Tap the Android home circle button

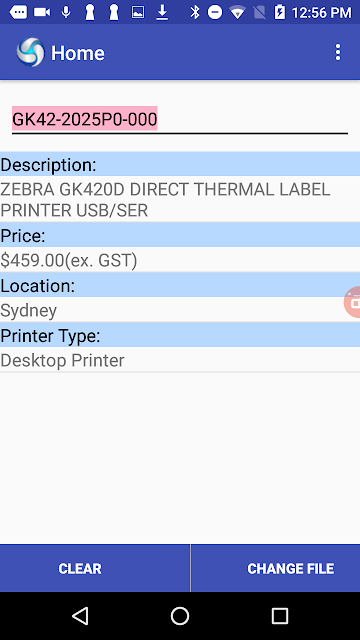click(180, 616)
